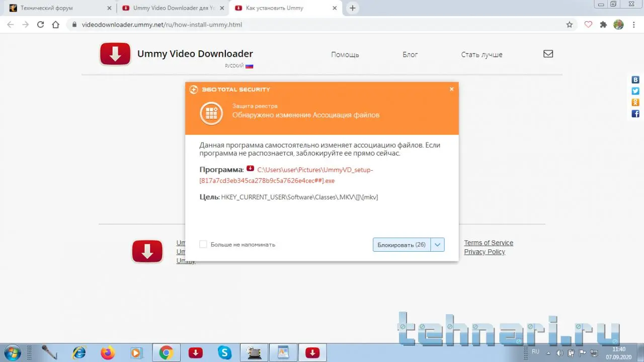Click the RU language indicator in taskbar
This screenshot has height=362, width=644.
click(x=535, y=351)
